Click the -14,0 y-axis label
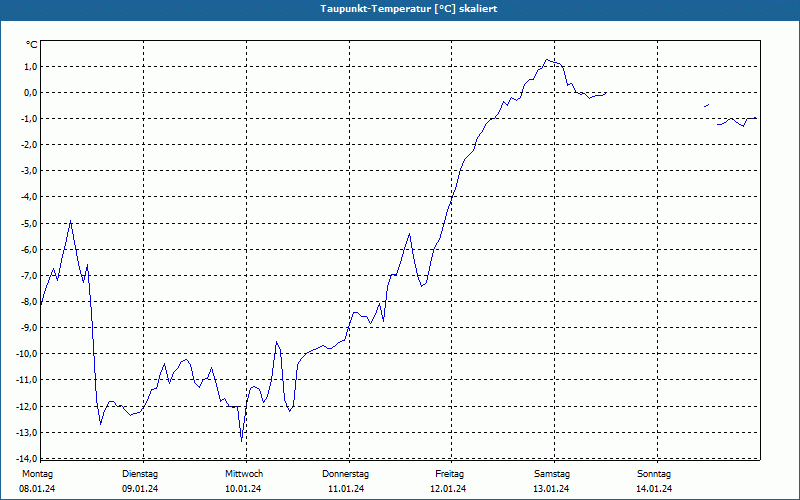The width and height of the screenshot is (800, 500). coord(27,458)
